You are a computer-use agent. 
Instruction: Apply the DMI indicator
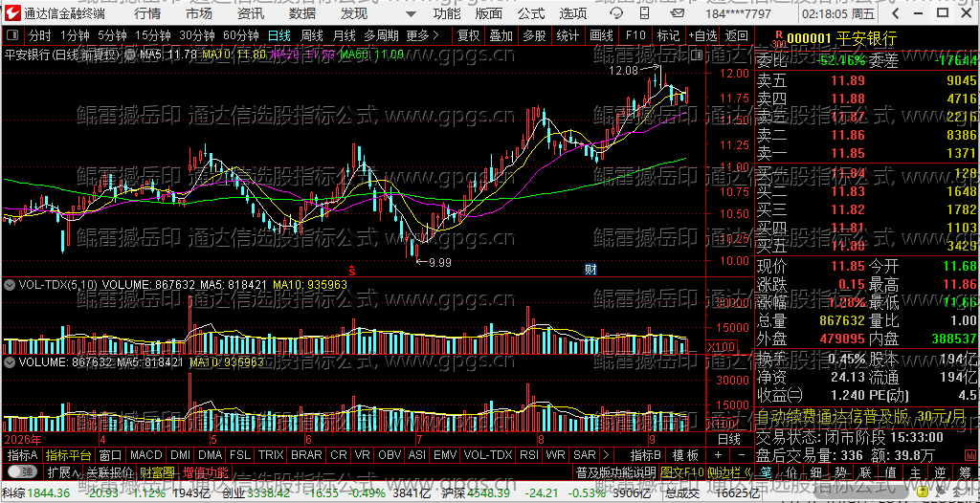click(x=180, y=455)
